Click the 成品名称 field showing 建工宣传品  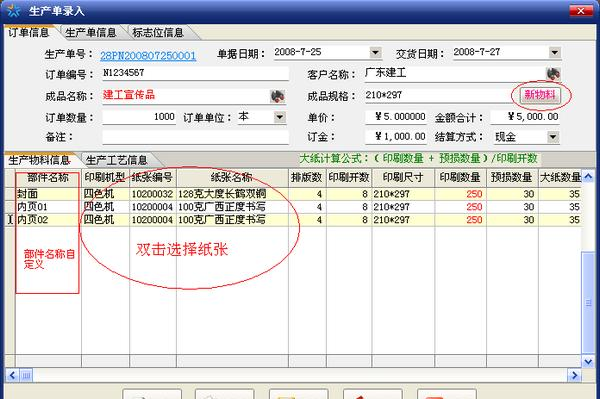[x=186, y=95]
